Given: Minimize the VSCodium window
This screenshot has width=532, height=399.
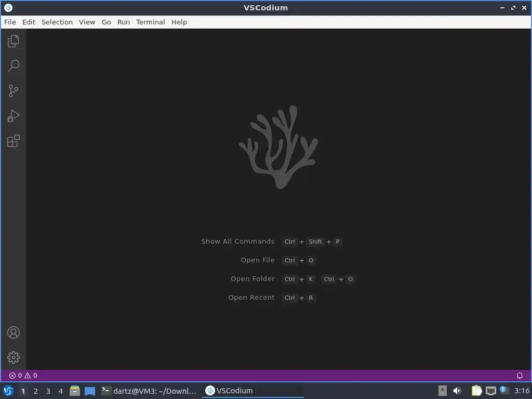Looking at the screenshot, I should [502, 7].
